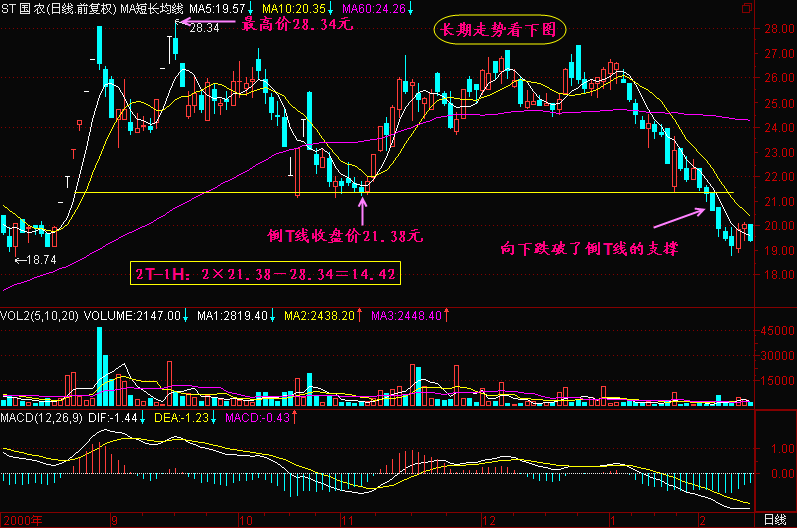This screenshot has height=528, width=797.
Task: Open the VOL2(5,10,20) indicator label
Action: click(x=39, y=316)
